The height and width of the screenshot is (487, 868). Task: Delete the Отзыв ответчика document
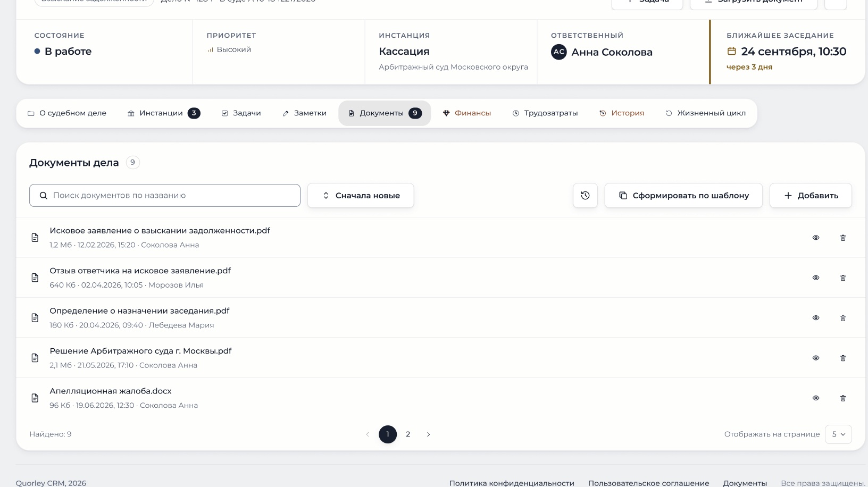tap(843, 278)
